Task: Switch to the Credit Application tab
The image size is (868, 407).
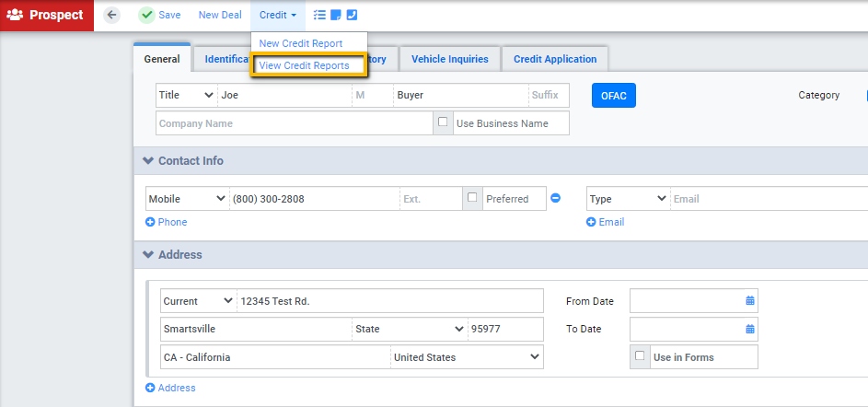Action: click(x=555, y=59)
